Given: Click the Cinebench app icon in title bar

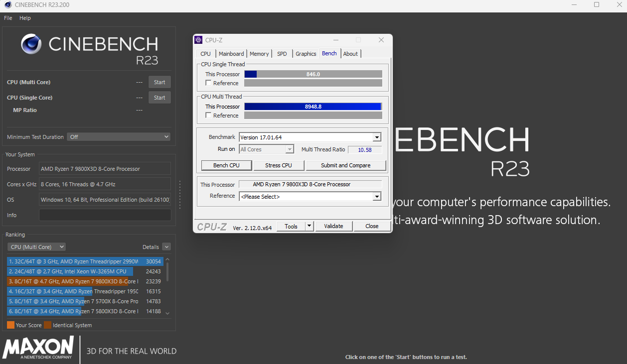Looking at the screenshot, I should [x=7, y=5].
